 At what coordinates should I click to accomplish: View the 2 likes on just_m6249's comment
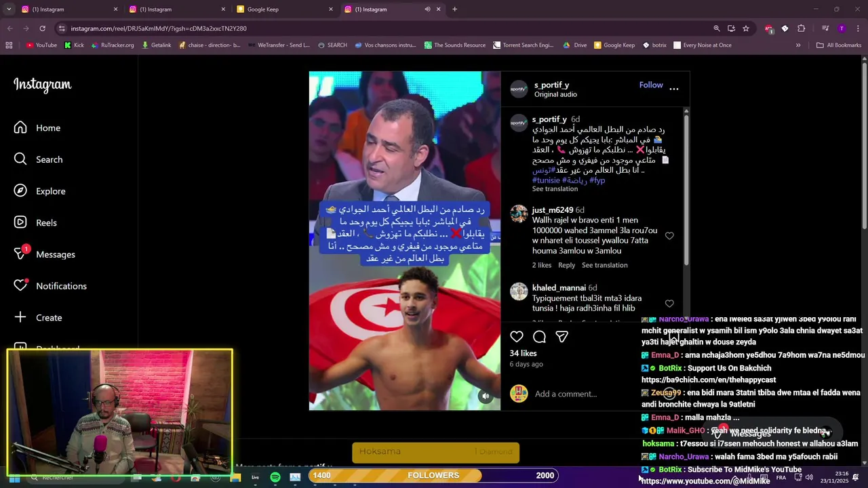point(542,265)
